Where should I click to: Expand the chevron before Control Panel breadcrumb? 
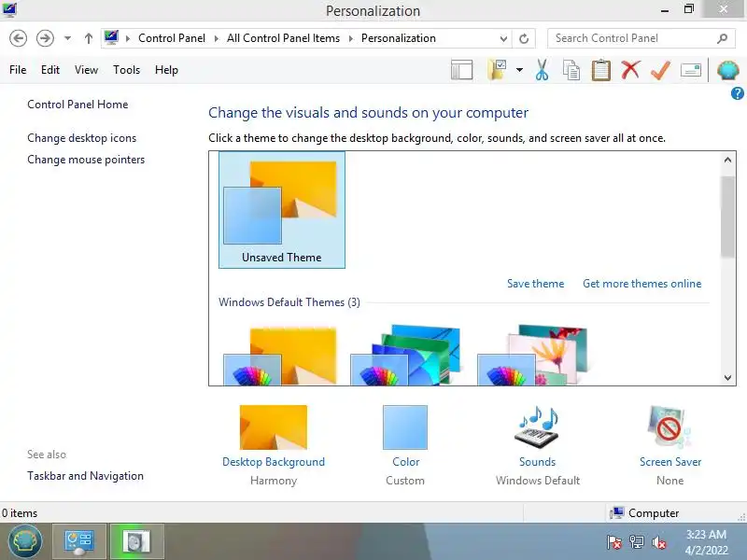[128, 38]
